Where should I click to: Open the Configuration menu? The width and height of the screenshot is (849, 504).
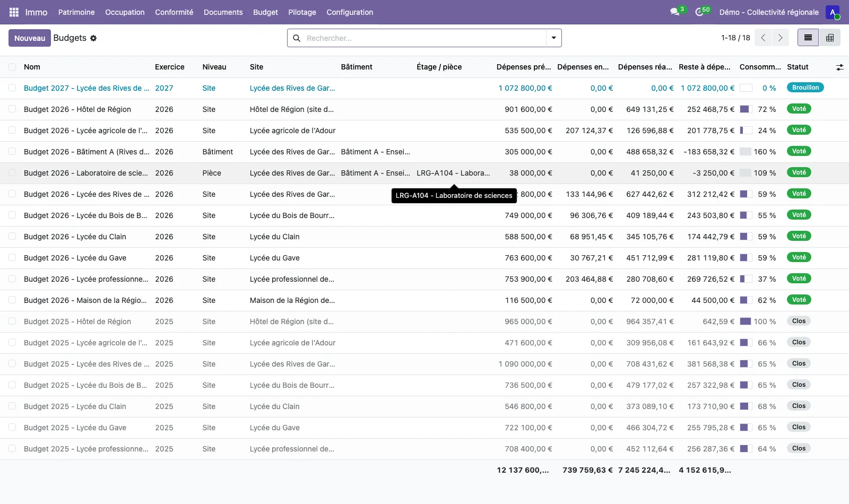tap(350, 12)
